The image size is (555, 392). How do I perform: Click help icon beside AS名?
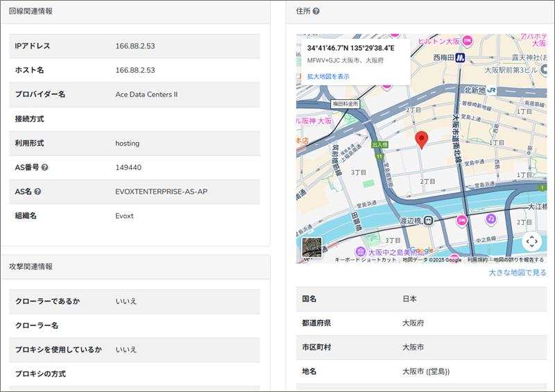pyautogui.click(x=37, y=191)
